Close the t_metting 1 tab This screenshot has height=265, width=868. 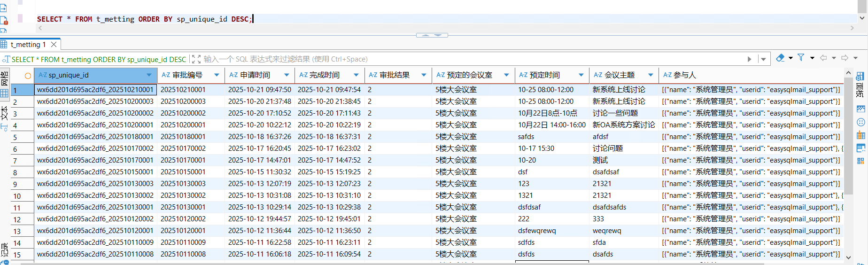tap(54, 45)
